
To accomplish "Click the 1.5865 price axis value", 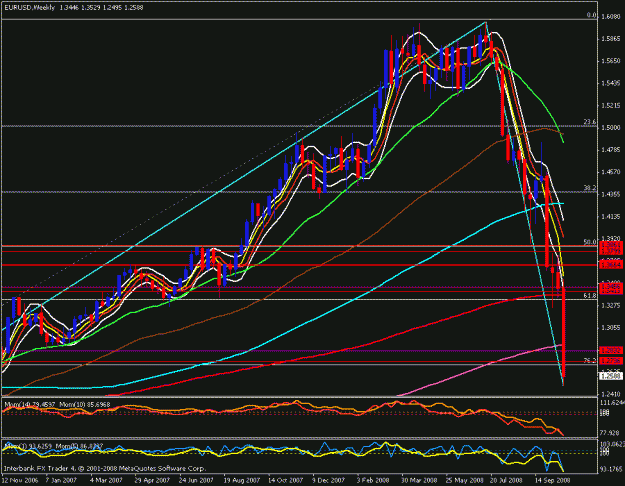I will pos(611,39).
